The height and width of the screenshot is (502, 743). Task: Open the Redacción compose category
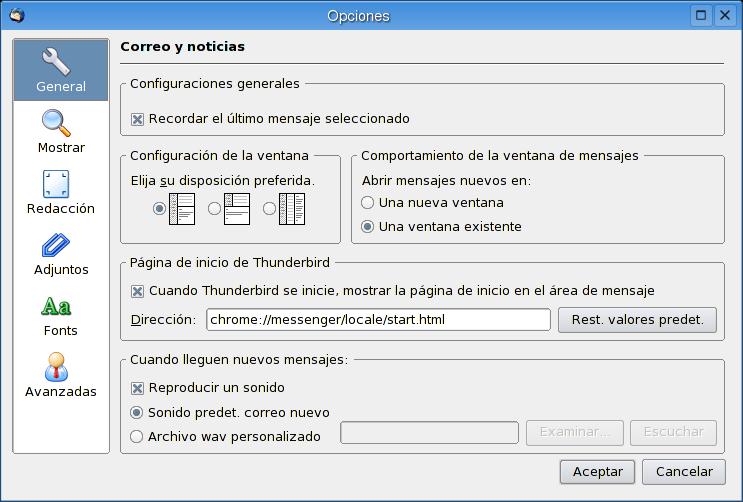click(x=61, y=192)
